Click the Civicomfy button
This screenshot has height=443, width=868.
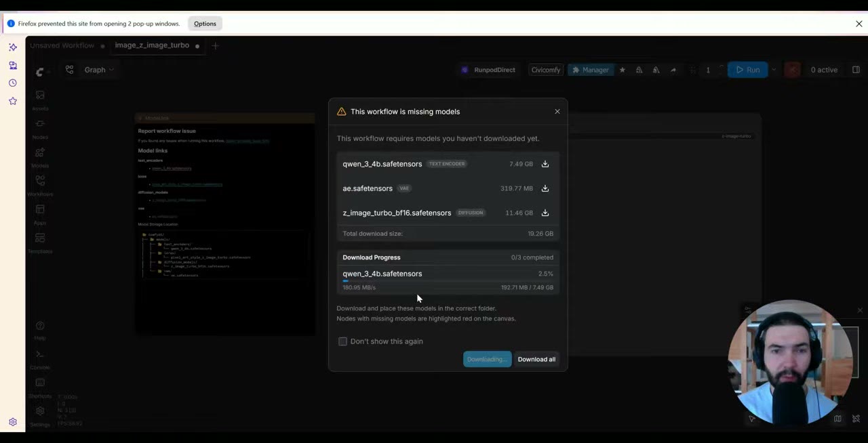pos(546,70)
